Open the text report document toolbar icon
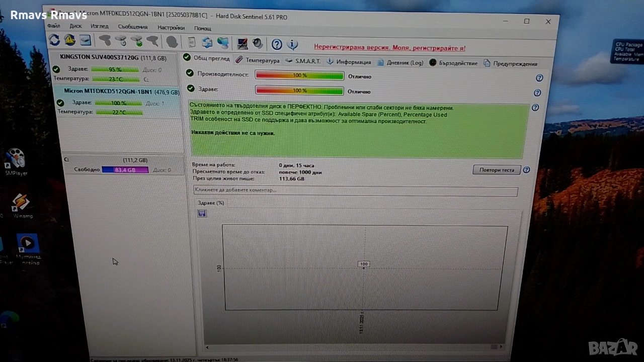Viewport: 644px width, 362px height. (x=192, y=43)
